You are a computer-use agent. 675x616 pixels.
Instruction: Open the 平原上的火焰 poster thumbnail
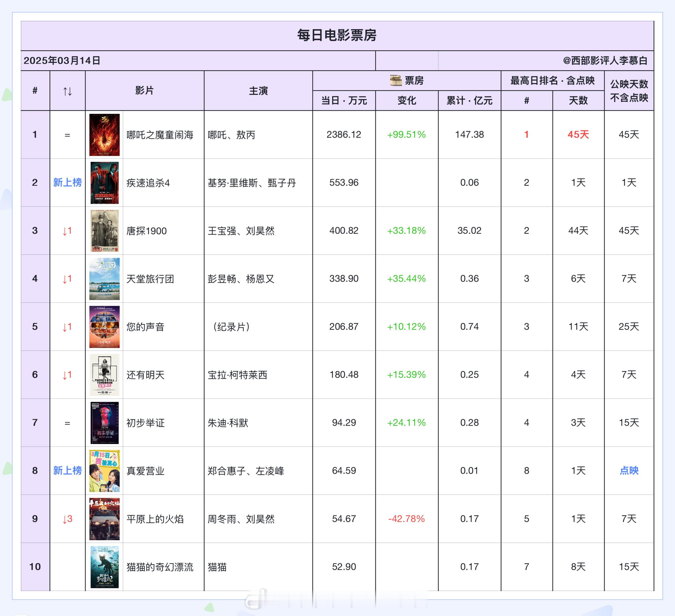(x=104, y=519)
